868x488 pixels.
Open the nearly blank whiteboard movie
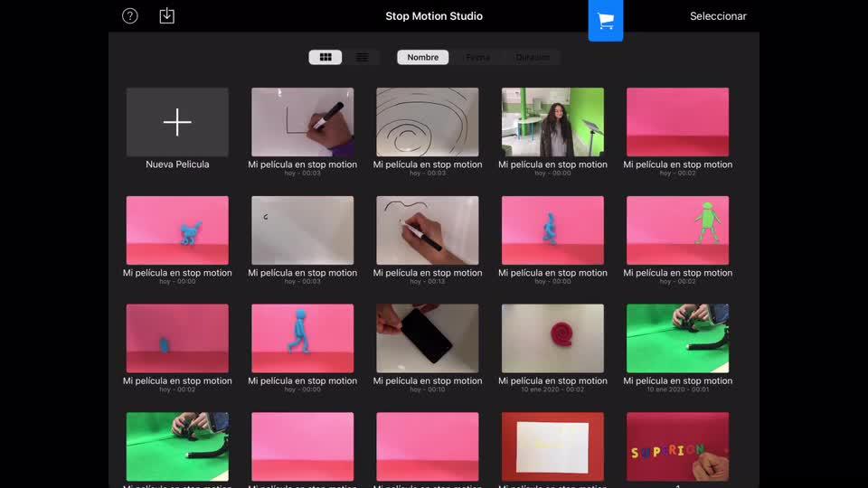pyautogui.click(x=302, y=230)
